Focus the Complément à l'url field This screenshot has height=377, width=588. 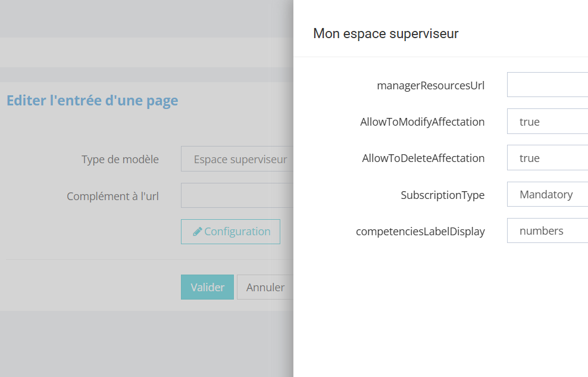[x=238, y=195]
